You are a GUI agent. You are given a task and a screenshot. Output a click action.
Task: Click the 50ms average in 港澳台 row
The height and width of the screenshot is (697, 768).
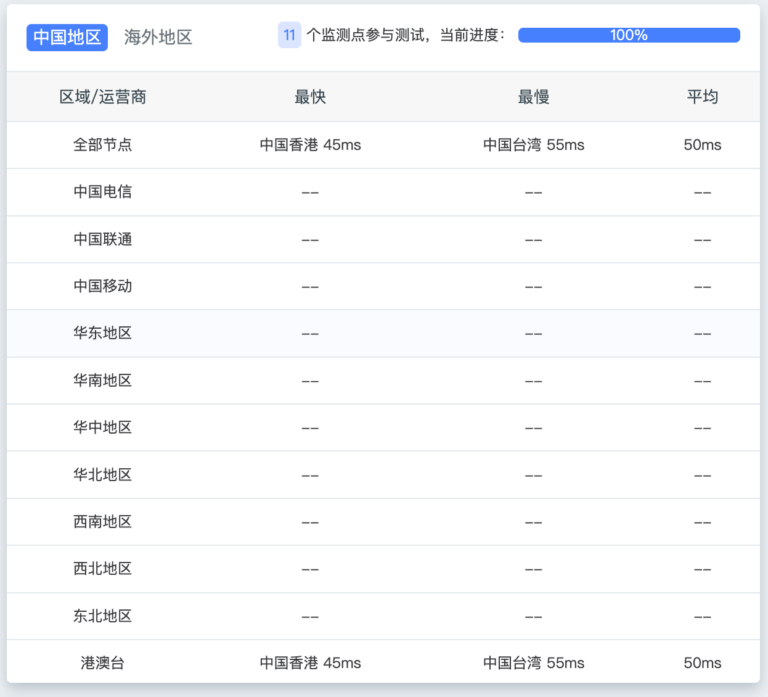702,663
